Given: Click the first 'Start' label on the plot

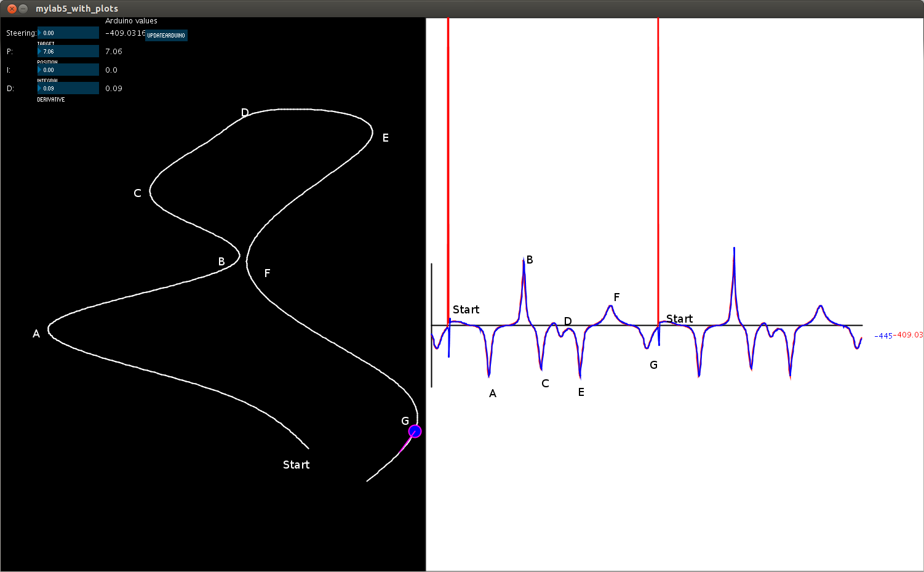Looking at the screenshot, I should coord(466,310).
